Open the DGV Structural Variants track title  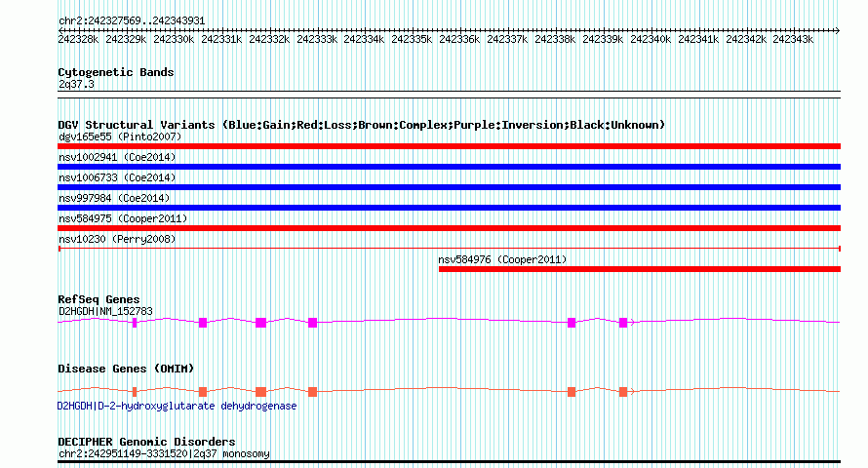[x=361, y=125]
